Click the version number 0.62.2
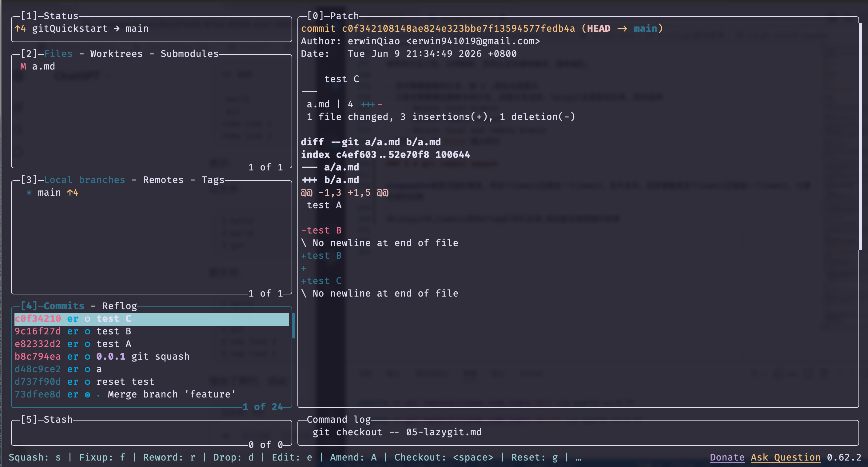Screen dimensions: 868x467 [x=844, y=457]
